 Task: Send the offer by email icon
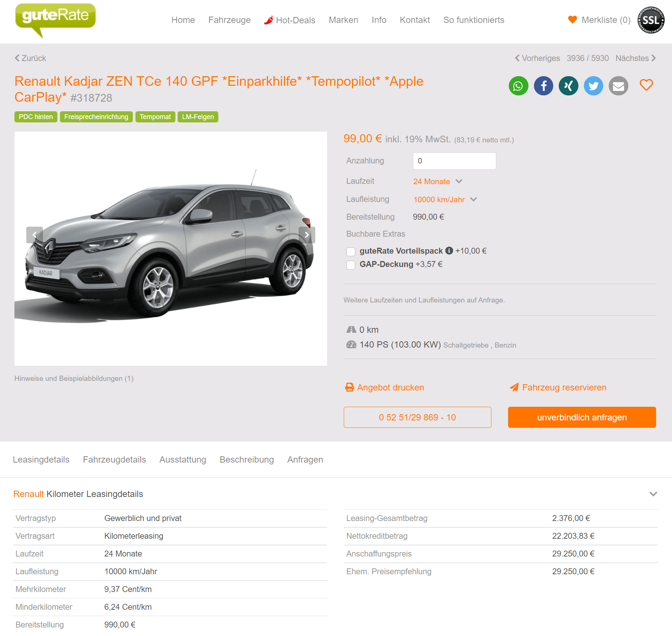[x=619, y=86]
